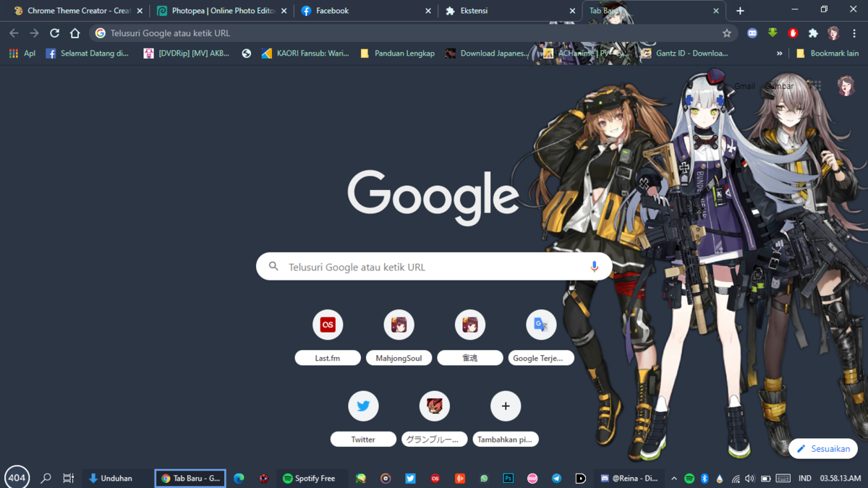Open the Last.fm shortcut tile
This screenshot has height=488, width=868.
click(328, 325)
